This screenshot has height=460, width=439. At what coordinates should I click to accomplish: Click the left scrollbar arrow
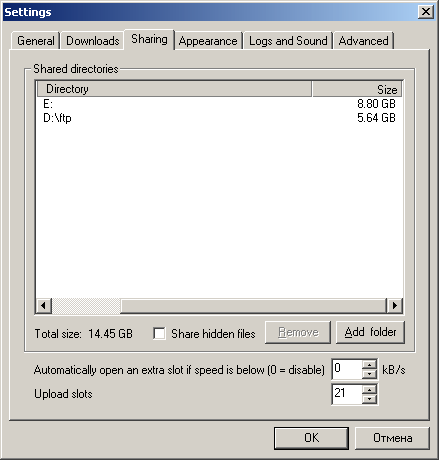point(44,305)
